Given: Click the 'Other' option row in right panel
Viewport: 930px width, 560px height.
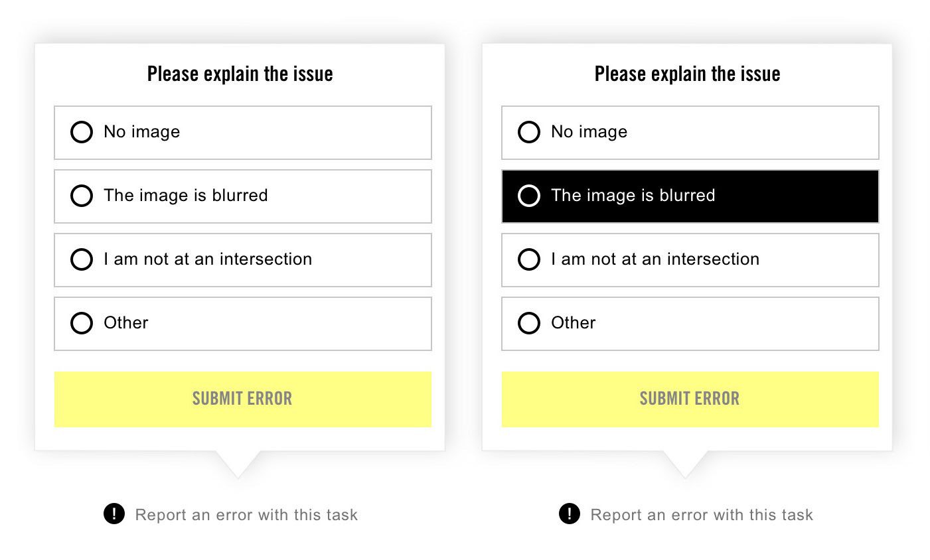Looking at the screenshot, I should pos(690,324).
